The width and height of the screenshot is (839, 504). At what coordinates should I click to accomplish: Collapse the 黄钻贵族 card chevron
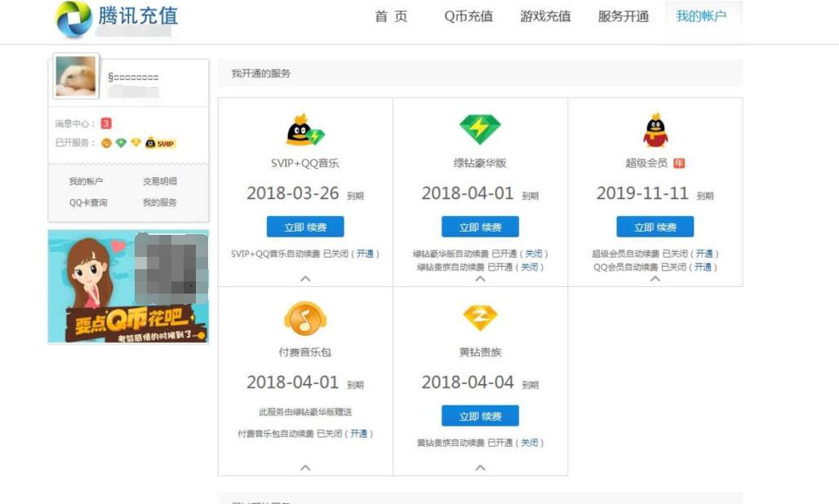click(480, 467)
